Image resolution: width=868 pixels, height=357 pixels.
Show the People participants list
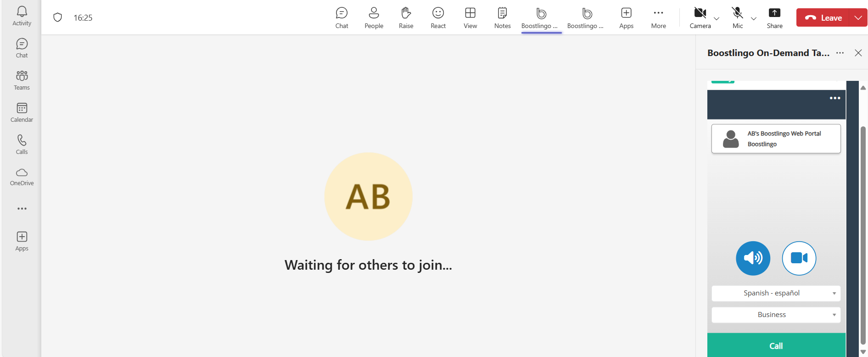tap(374, 18)
